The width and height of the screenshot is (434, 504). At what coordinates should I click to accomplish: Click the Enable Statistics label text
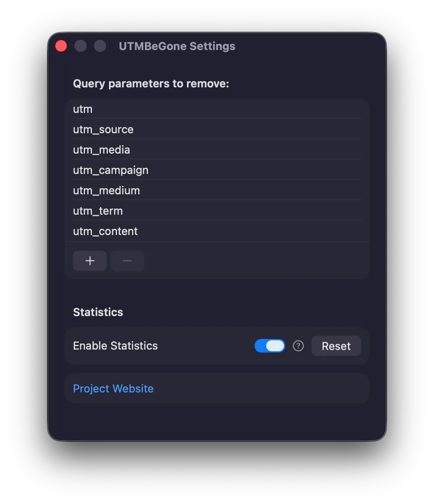pos(115,346)
